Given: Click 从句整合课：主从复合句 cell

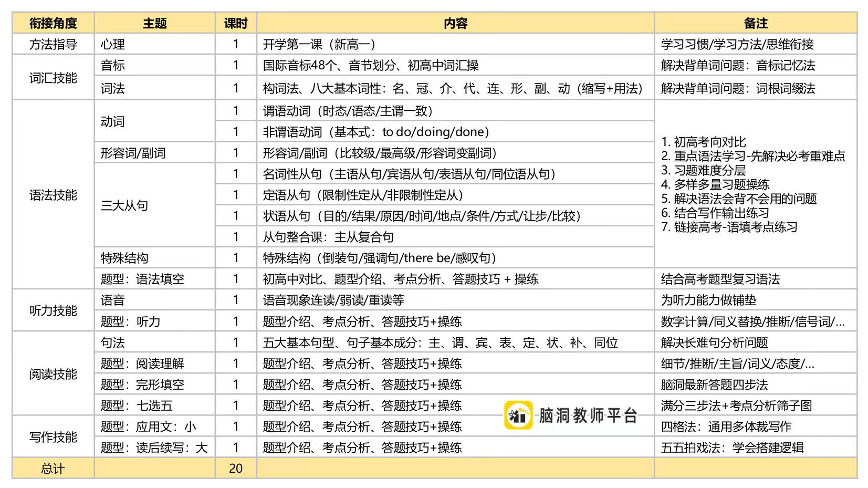Looking at the screenshot, I should coord(455,236).
